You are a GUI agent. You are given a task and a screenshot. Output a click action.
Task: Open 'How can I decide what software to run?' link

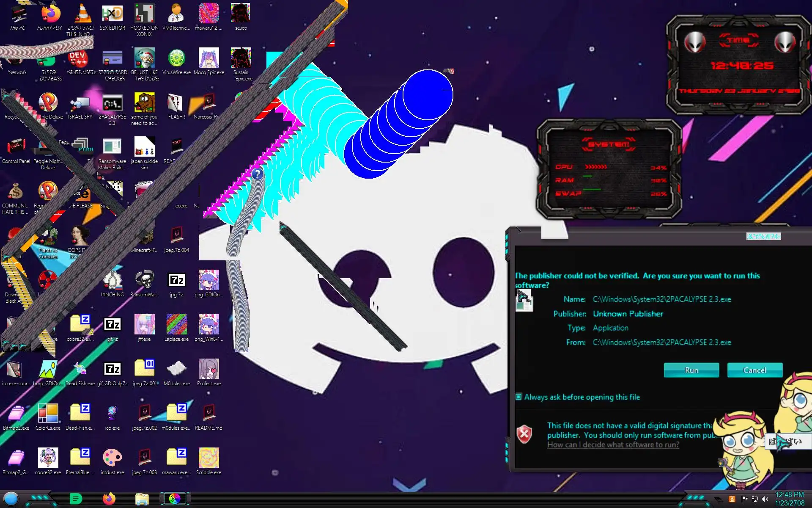[x=613, y=444]
